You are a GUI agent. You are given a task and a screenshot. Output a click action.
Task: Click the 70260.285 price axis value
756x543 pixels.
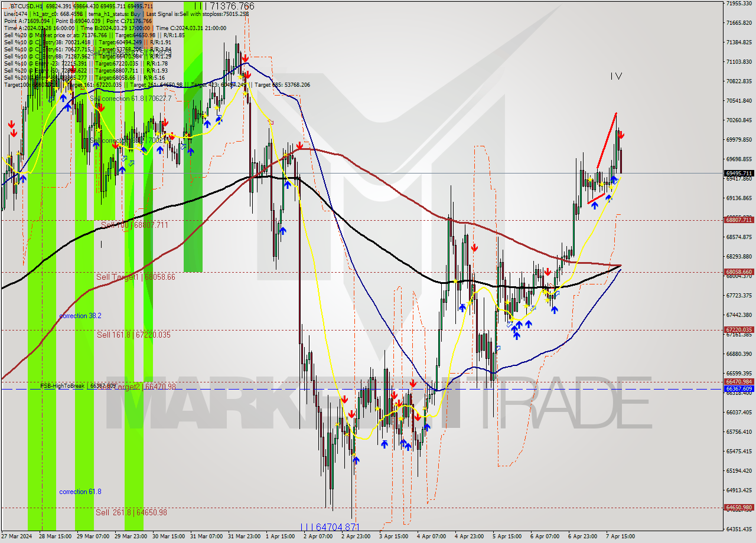[738, 120]
